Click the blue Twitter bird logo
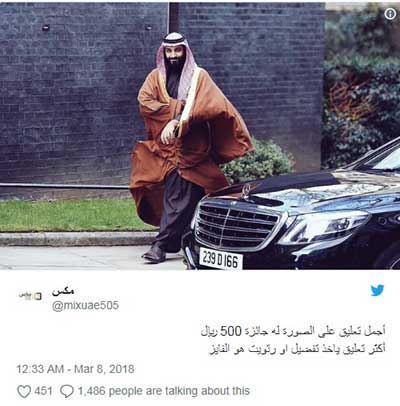Viewport: 400px width, 406px height. coord(377,290)
